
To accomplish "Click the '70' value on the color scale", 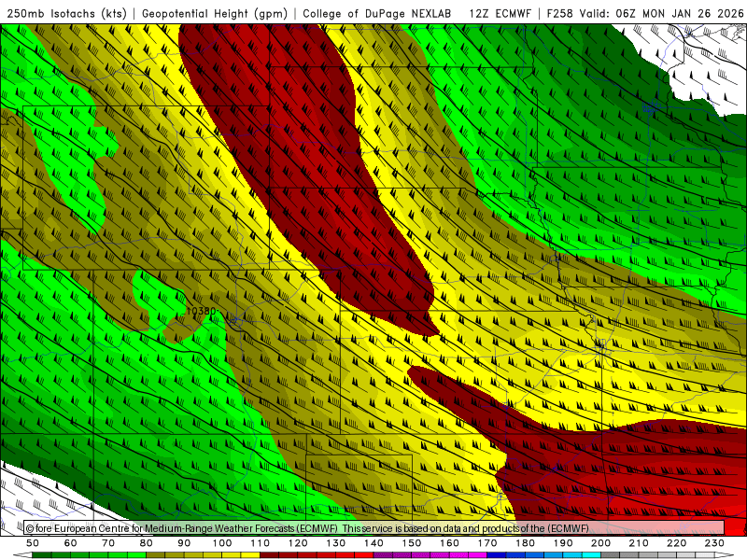I will tap(108, 543).
